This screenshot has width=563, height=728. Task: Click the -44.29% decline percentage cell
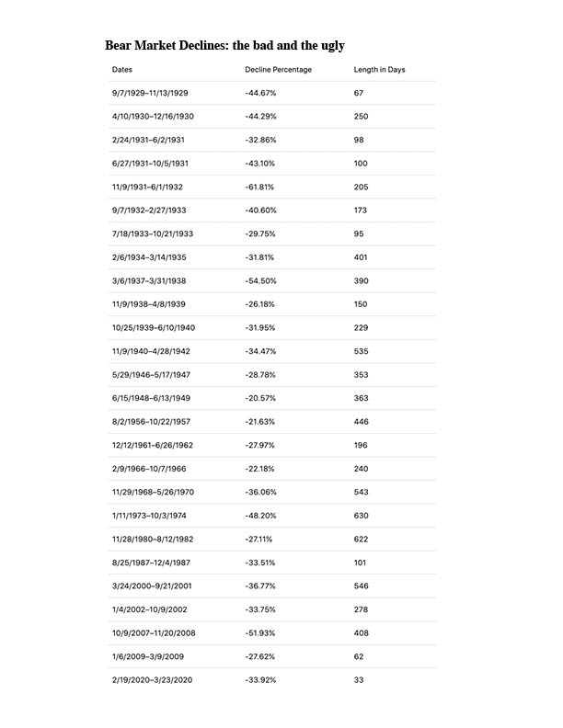(260, 116)
